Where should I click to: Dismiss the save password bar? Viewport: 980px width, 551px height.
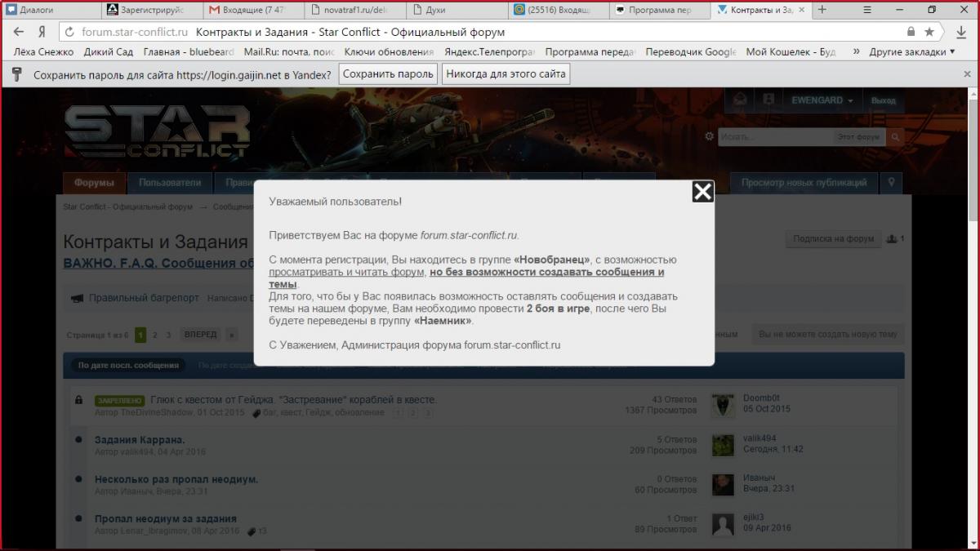pos(968,74)
